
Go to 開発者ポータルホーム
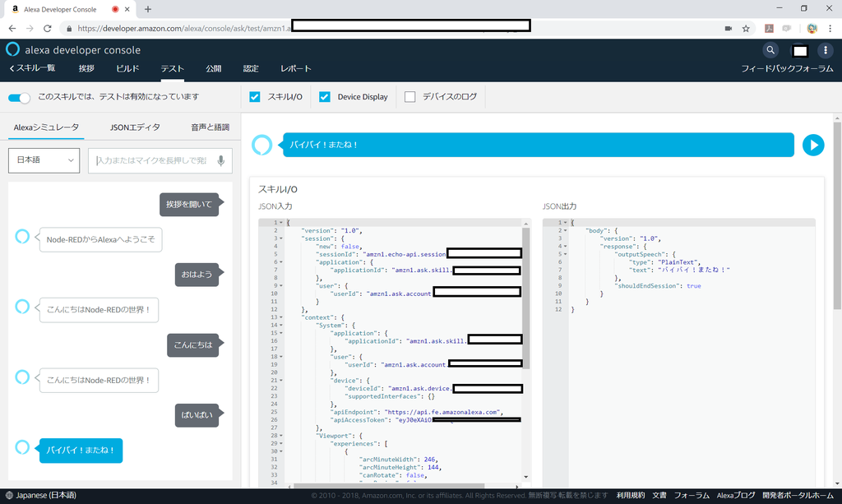pyautogui.click(x=798, y=495)
